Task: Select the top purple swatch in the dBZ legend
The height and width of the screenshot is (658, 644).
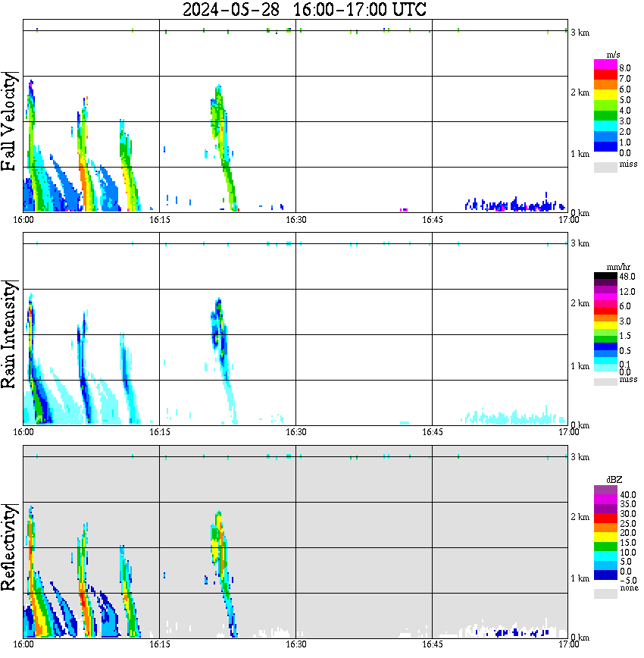Action: [x=605, y=490]
